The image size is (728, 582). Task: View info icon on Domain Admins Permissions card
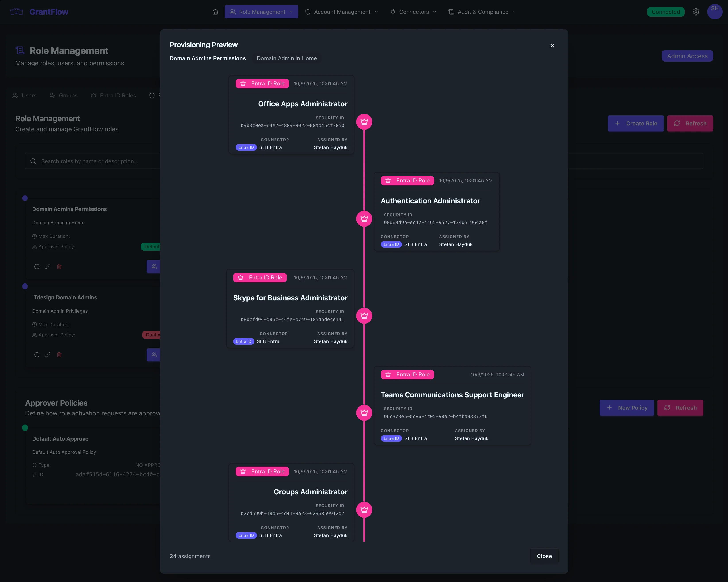coord(37,266)
